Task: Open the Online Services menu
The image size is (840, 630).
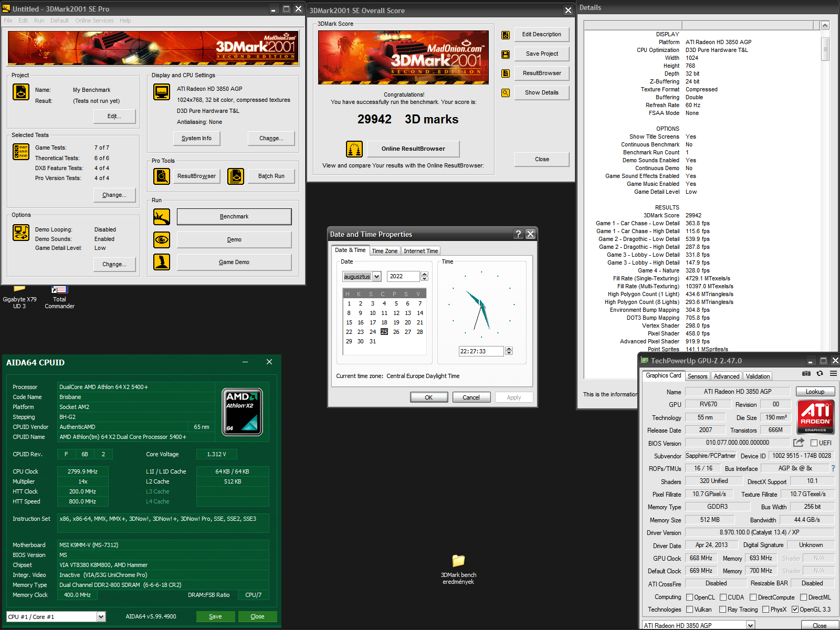Action: pyautogui.click(x=94, y=20)
